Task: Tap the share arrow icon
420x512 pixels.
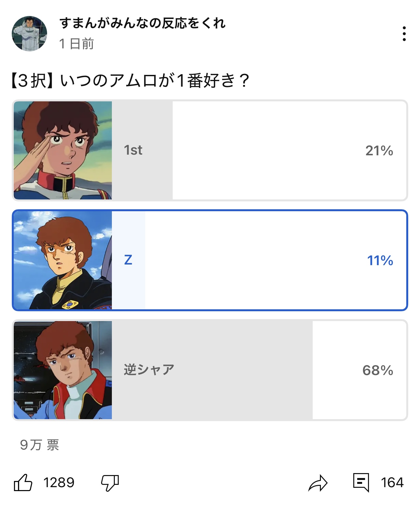Action: (x=318, y=483)
